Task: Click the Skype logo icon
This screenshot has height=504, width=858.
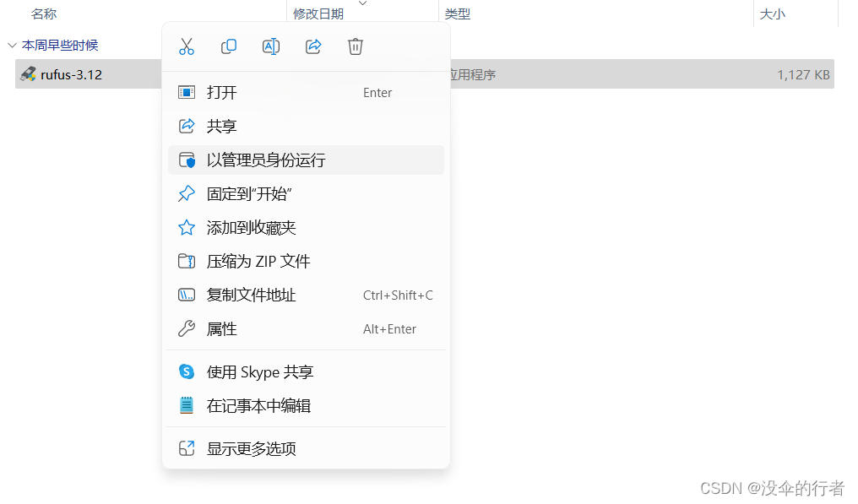Action: click(x=187, y=372)
